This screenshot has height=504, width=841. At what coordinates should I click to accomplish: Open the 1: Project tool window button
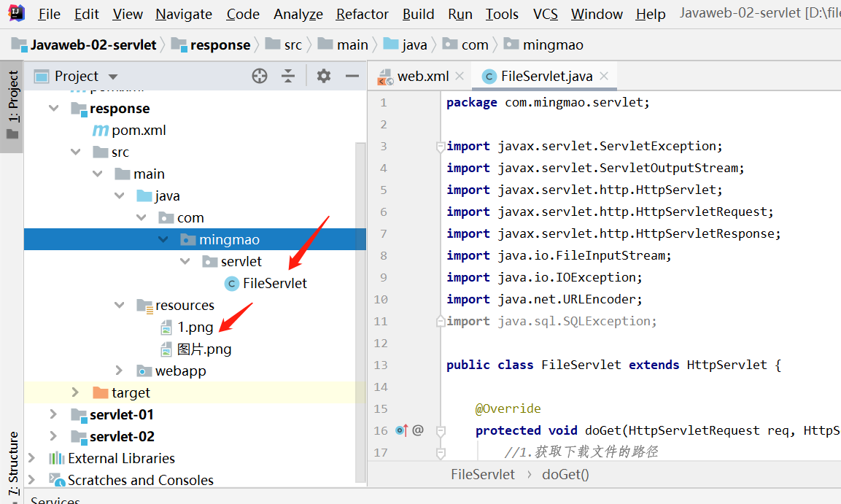point(12,106)
